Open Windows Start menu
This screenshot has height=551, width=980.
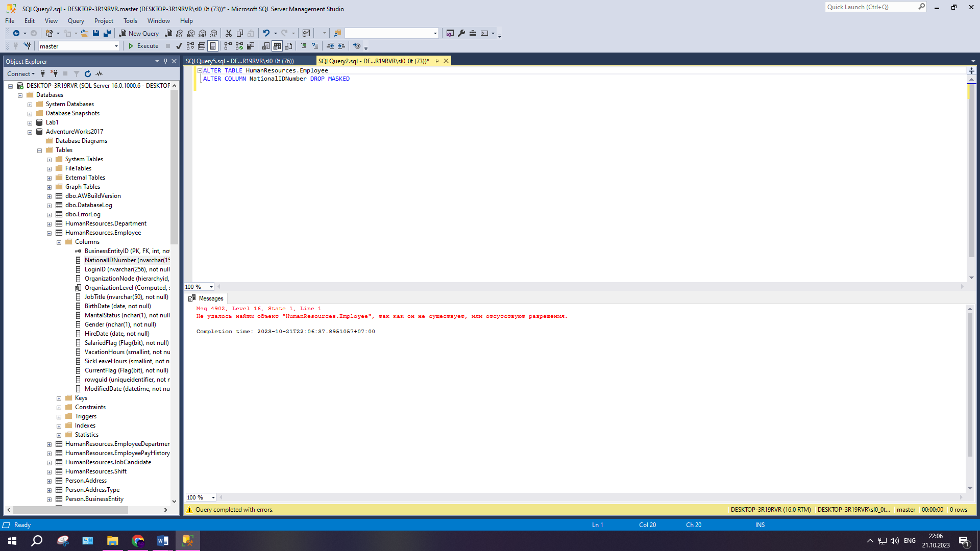click(x=12, y=541)
